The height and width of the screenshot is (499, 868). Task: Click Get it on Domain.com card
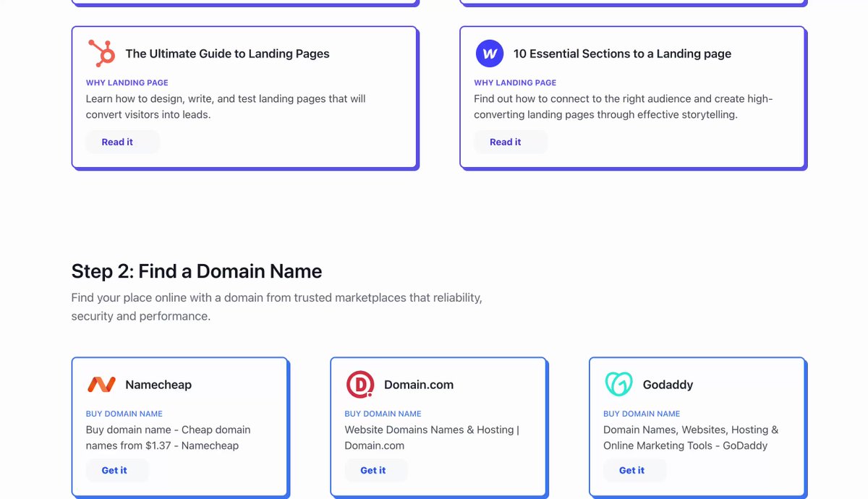pos(376,470)
